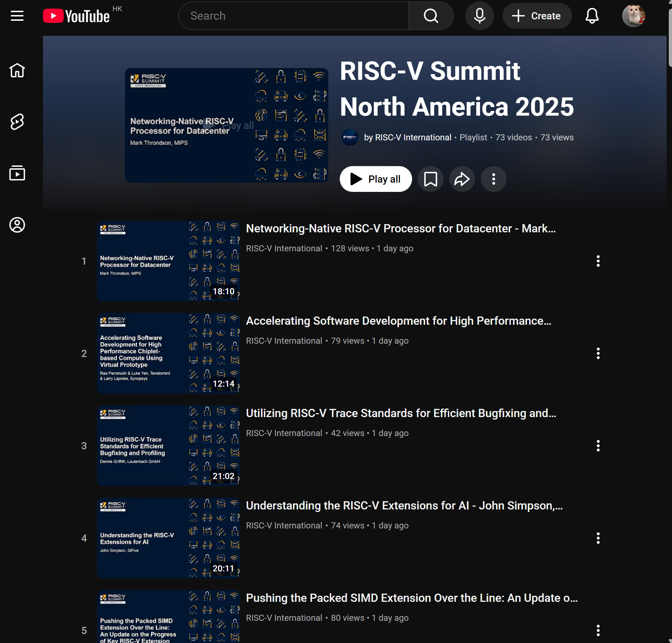
Task: Open the Shorts sidebar icon
Action: click(17, 122)
